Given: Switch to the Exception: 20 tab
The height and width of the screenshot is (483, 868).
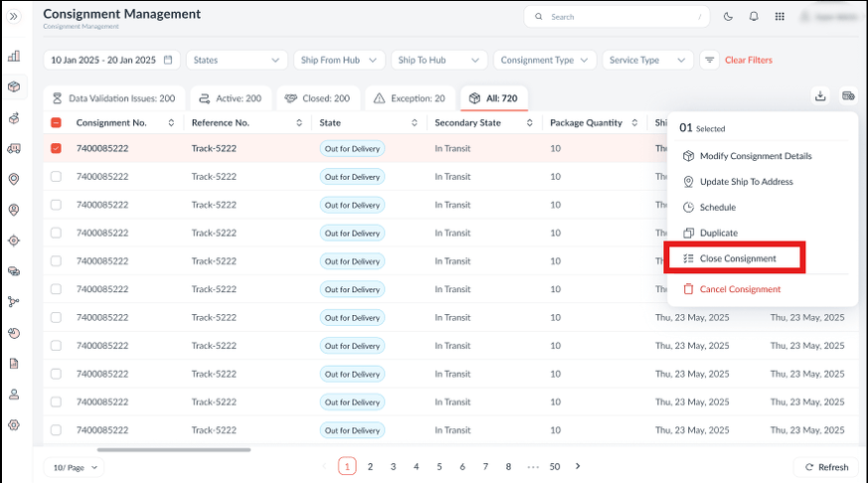Looking at the screenshot, I should tap(410, 98).
